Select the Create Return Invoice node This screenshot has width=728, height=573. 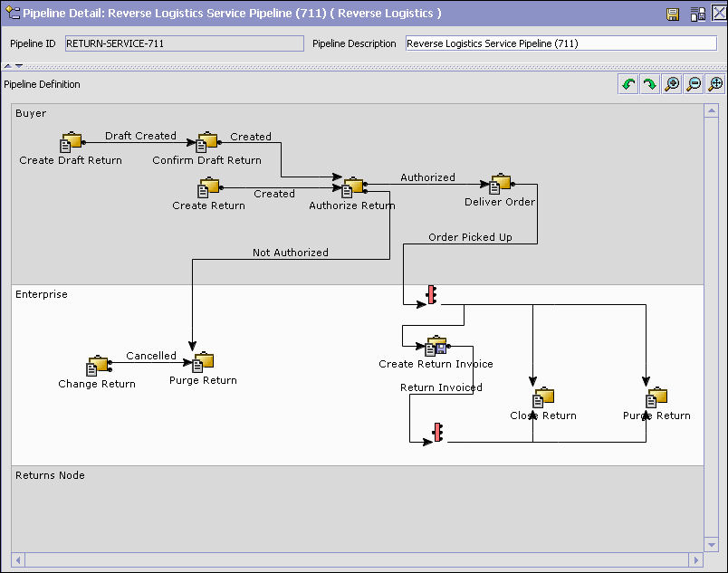pyautogui.click(x=436, y=346)
